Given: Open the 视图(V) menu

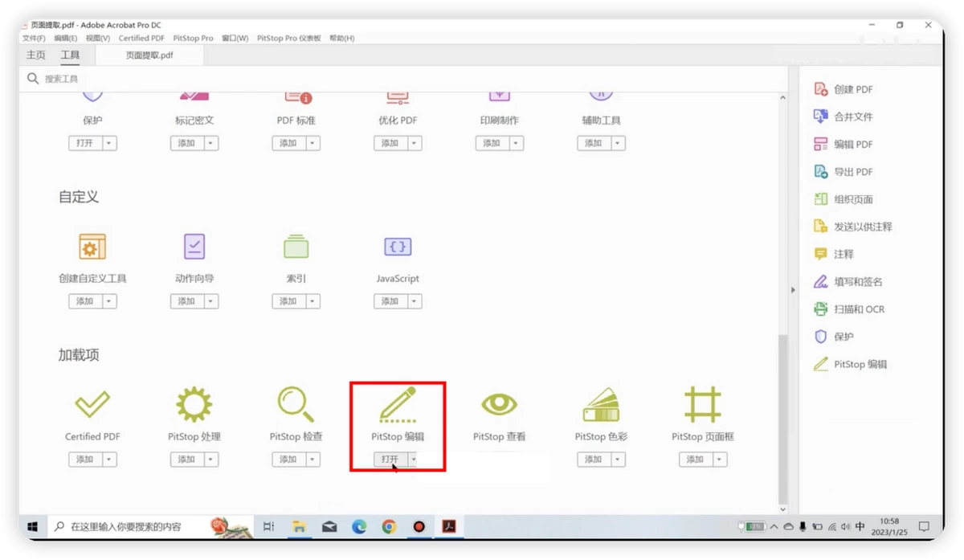Looking at the screenshot, I should pyautogui.click(x=98, y=38).
